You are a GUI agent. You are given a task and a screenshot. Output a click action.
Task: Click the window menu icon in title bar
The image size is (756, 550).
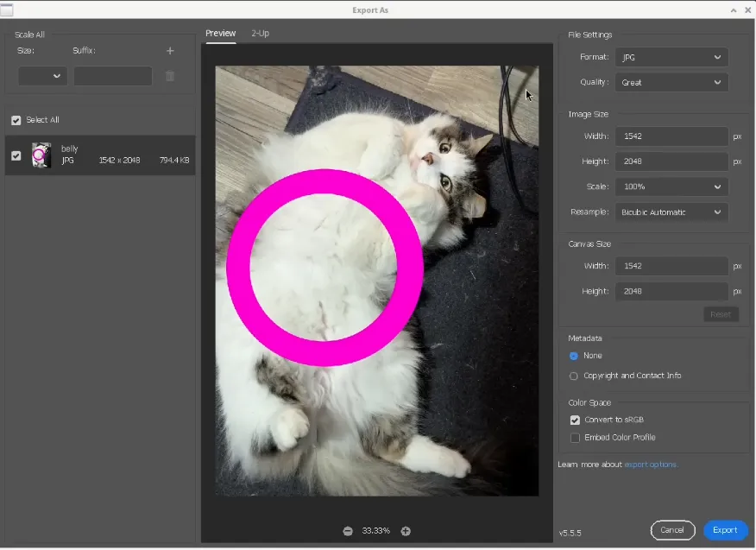point(7,9)
